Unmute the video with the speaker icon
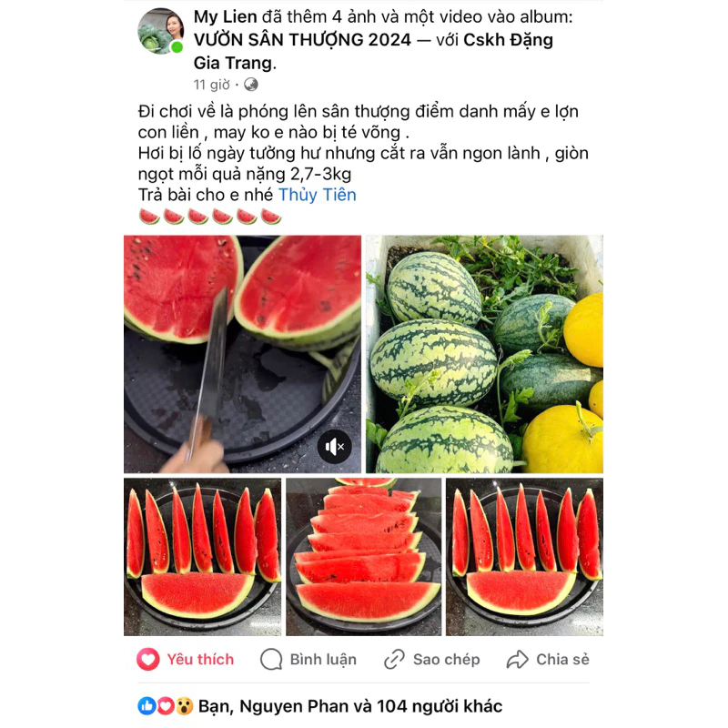728x728 pixels. click(x=334, y=447)
